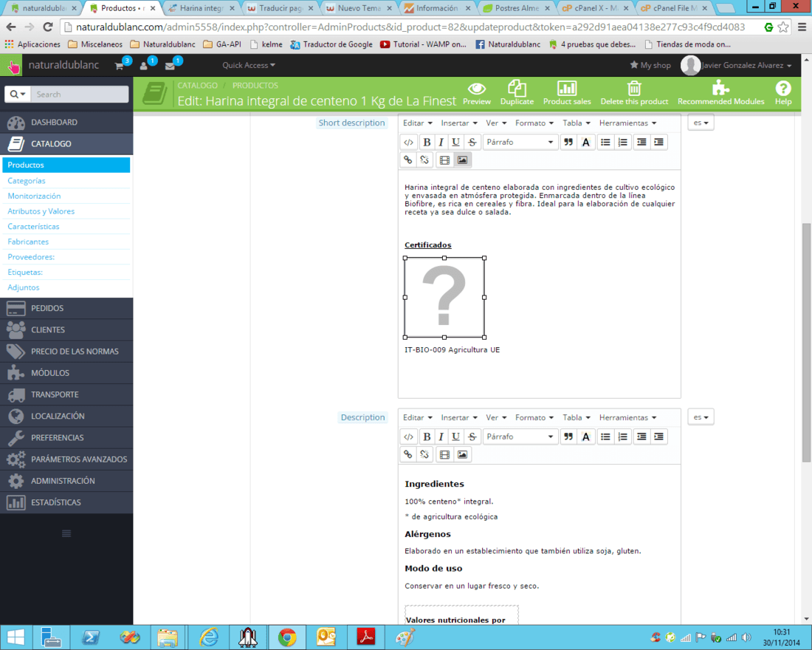
Task: Switch to 'Harina integr' browser tab
Action: (x=202, y=8)
